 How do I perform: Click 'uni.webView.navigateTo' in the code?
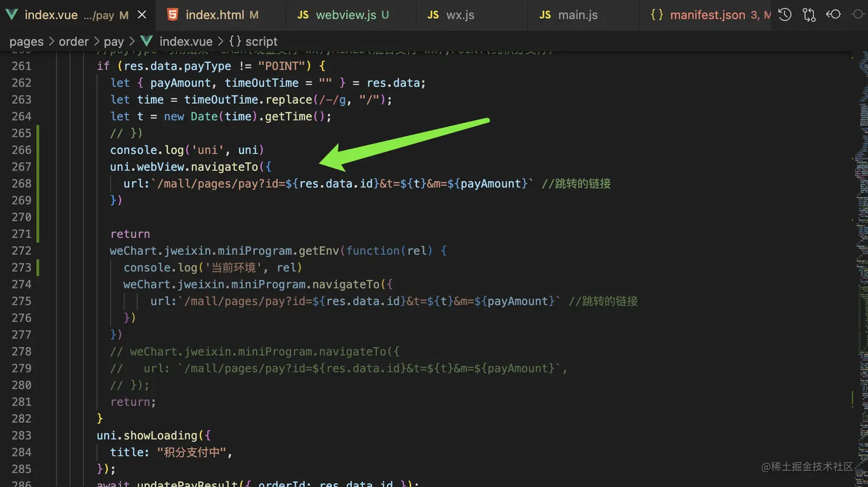(x=184, y=167)
